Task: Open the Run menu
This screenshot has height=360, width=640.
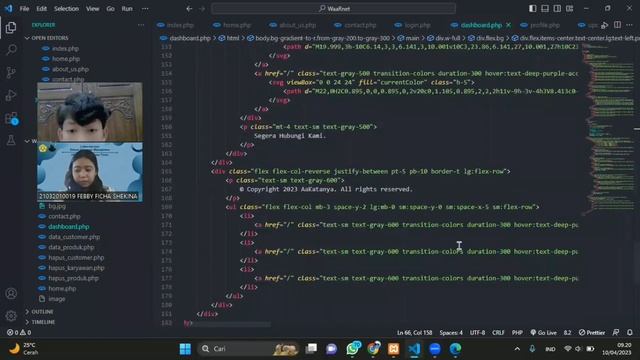Action: click(127, 8)
